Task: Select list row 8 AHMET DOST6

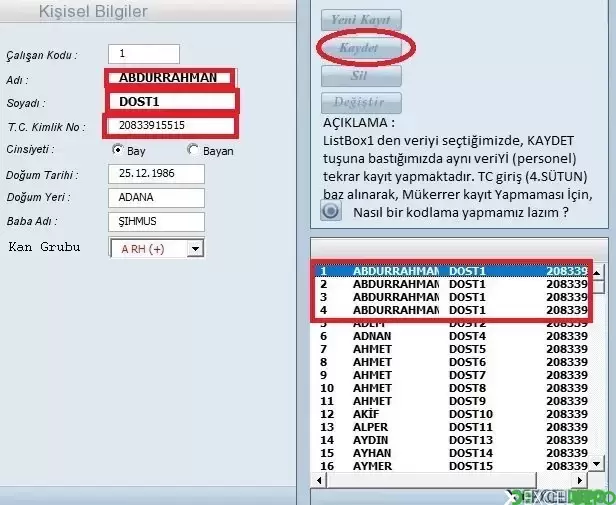Action: click(452, 362)
